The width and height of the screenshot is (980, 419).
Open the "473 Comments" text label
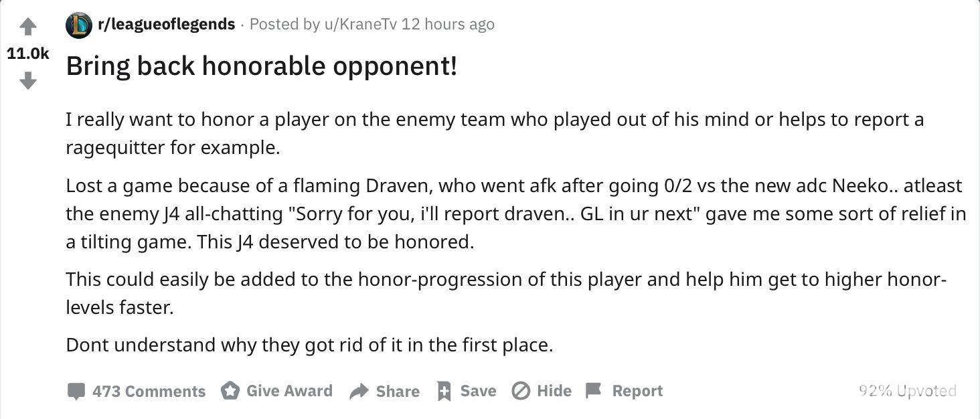pyautogui.click(x=149, y=392)
